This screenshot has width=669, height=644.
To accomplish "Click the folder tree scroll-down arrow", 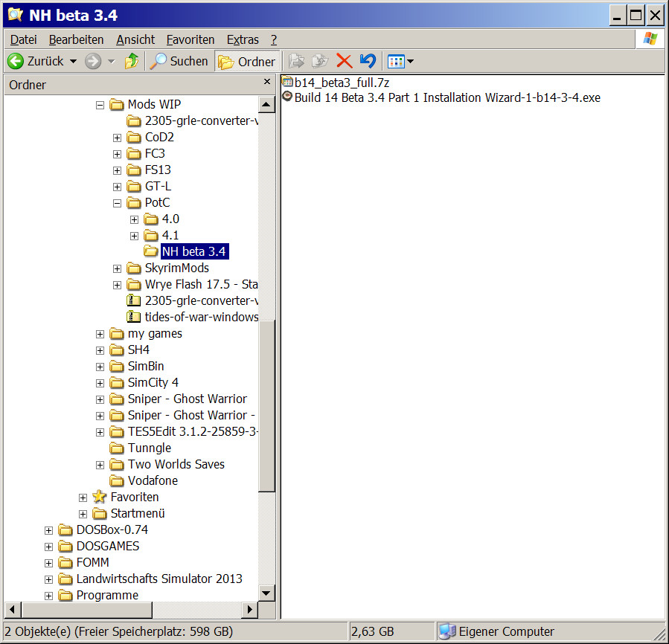I will tap(266, 593).
